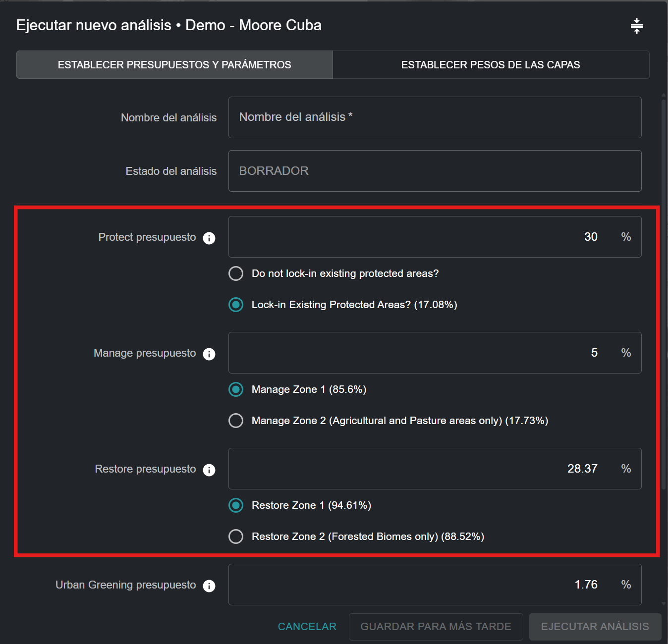The width and height of the screenshot is (668, 644).
Task: Open info icon for Restore presupuesto
Action: point(209,470)
